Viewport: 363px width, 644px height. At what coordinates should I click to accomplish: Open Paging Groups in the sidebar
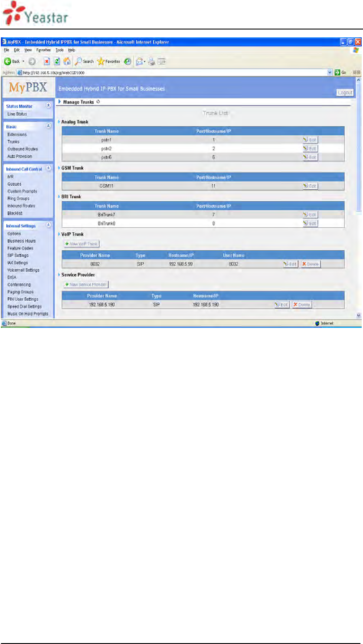20,292
